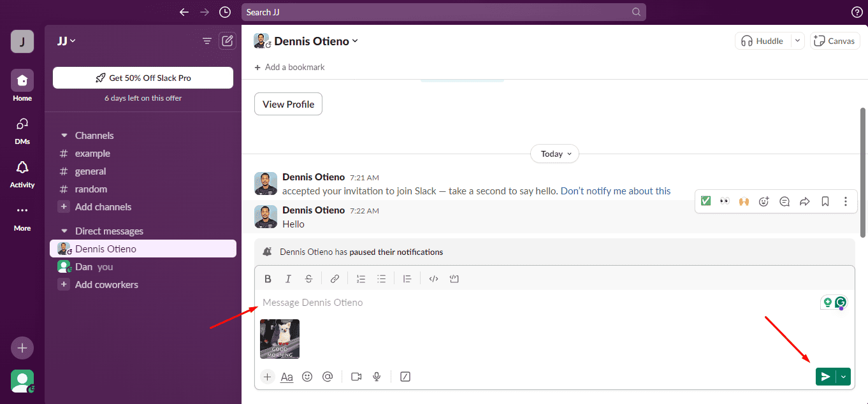868x404 pixels.
Task: Open your user avatar at the bottom left
Action: pyautogui.click(x=22, y=381)
